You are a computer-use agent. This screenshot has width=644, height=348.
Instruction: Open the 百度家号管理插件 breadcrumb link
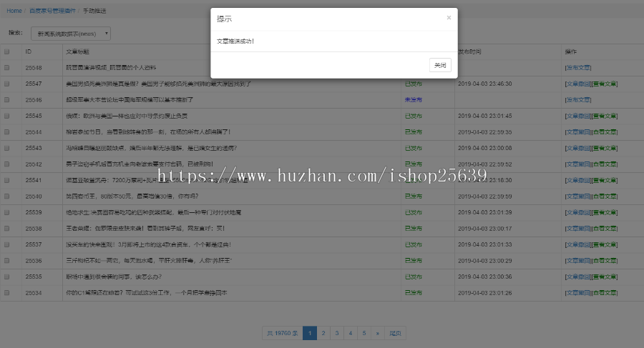pyautogui.click(x=52, y=11)
